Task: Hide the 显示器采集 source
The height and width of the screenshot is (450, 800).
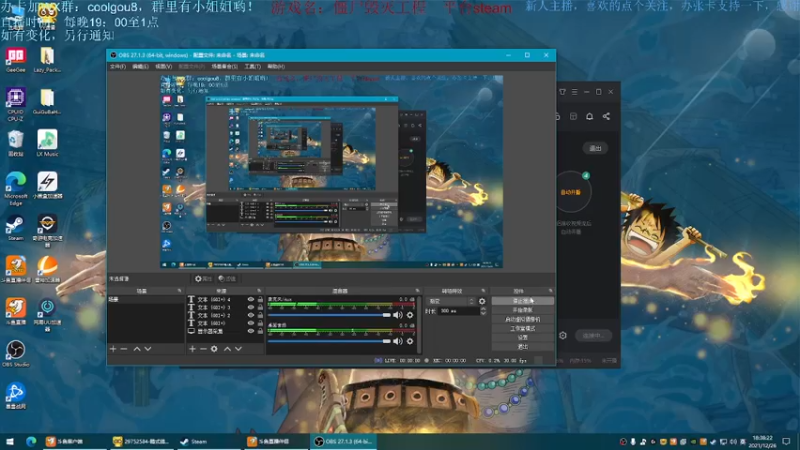Action: (251, 331)
